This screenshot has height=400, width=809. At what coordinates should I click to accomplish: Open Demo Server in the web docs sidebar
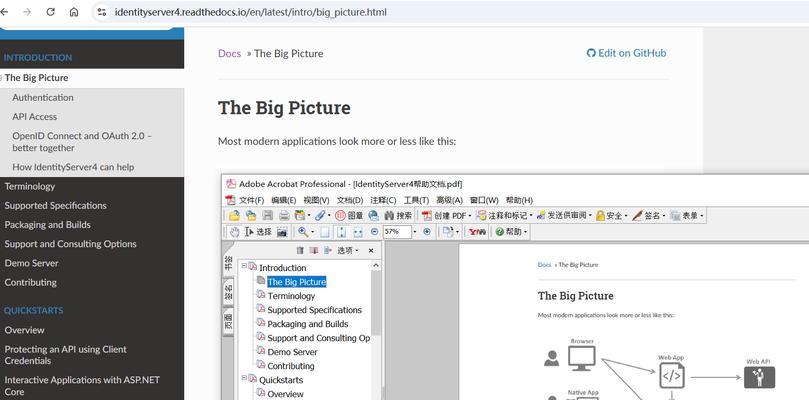point(31,263)
